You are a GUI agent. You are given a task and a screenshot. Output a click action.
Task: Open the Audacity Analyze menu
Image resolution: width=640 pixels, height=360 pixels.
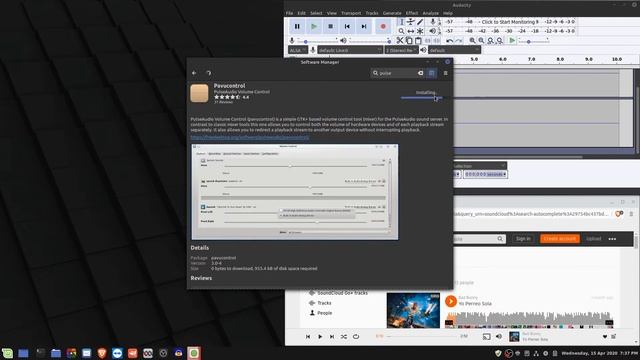431,13
